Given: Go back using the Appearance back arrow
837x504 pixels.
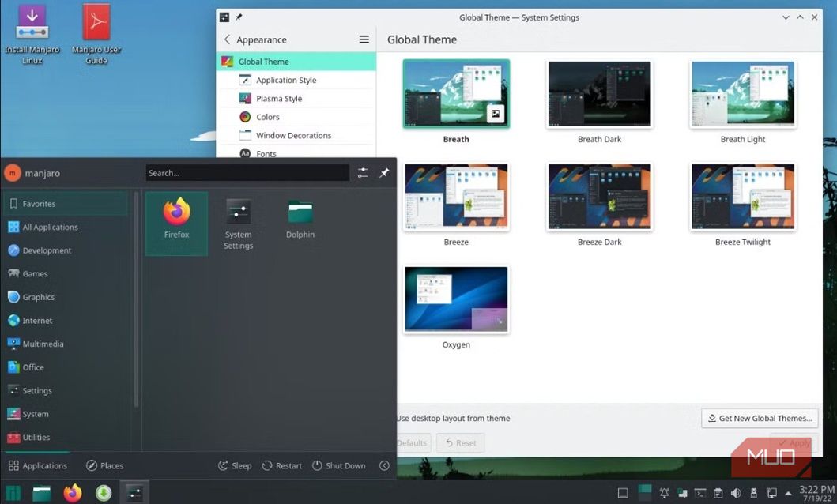Looking at the screenshot, I should pos(227,39).
